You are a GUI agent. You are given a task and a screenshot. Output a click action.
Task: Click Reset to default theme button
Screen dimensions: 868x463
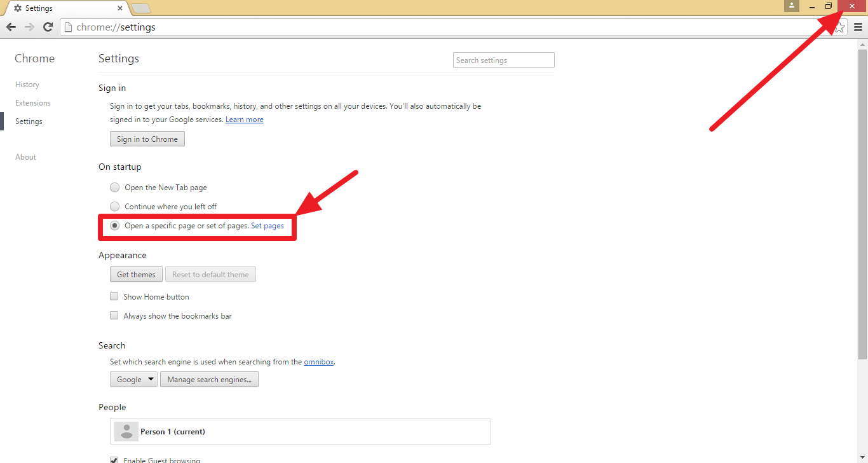click(210, 274)
